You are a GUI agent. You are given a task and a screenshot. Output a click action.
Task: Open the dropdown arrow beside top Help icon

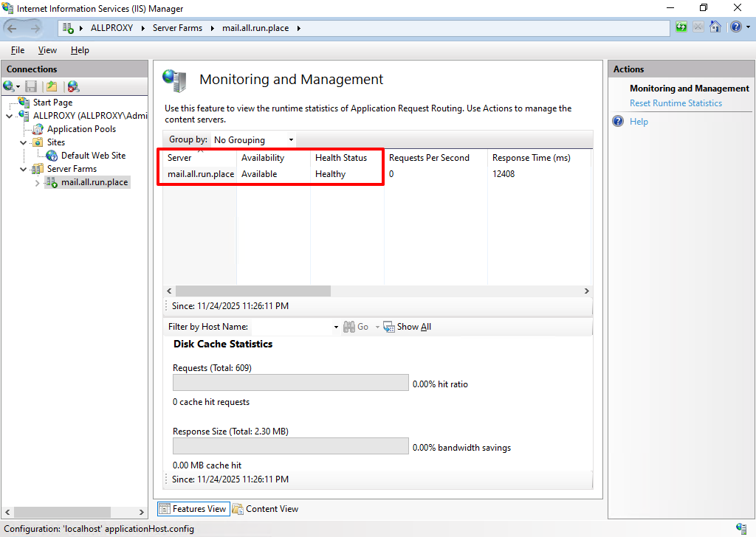coord(749,27)
